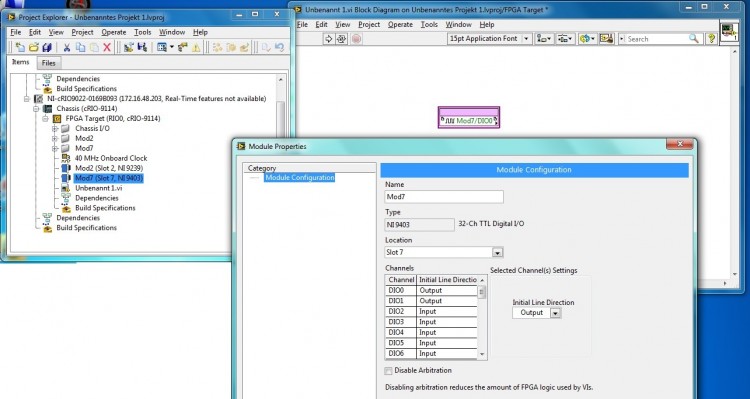Expand the Mod2 folder in project tree
750x399 pixels.
click(x=55, y=138)
